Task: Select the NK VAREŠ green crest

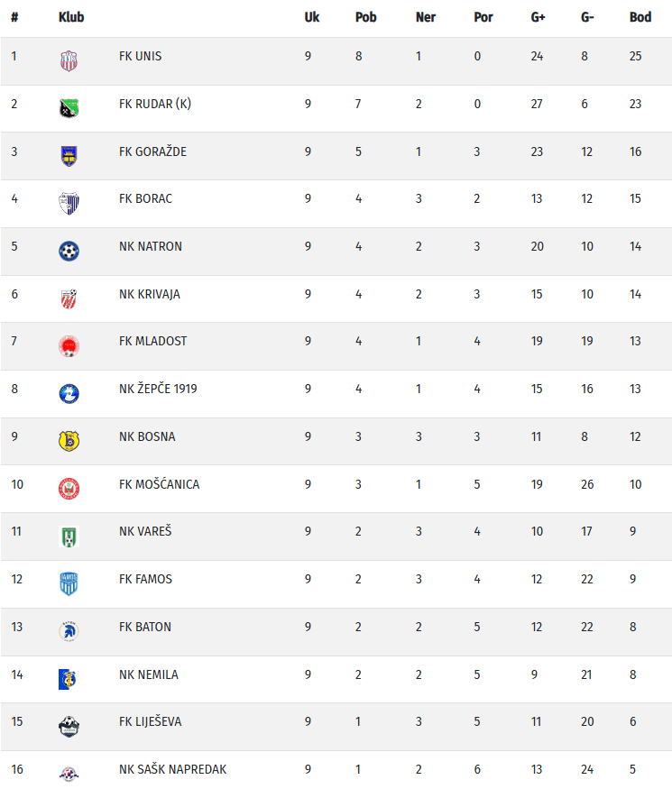Action: (x=69, y=537)
